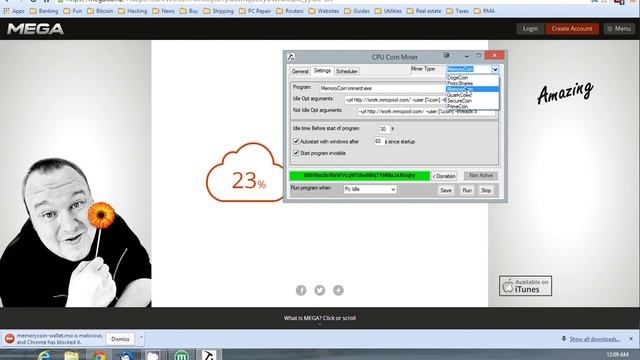This screenshot has width=640, height=360.
Task: Click What is MEGA? Click or scroll
Action: tap(320, 318)
